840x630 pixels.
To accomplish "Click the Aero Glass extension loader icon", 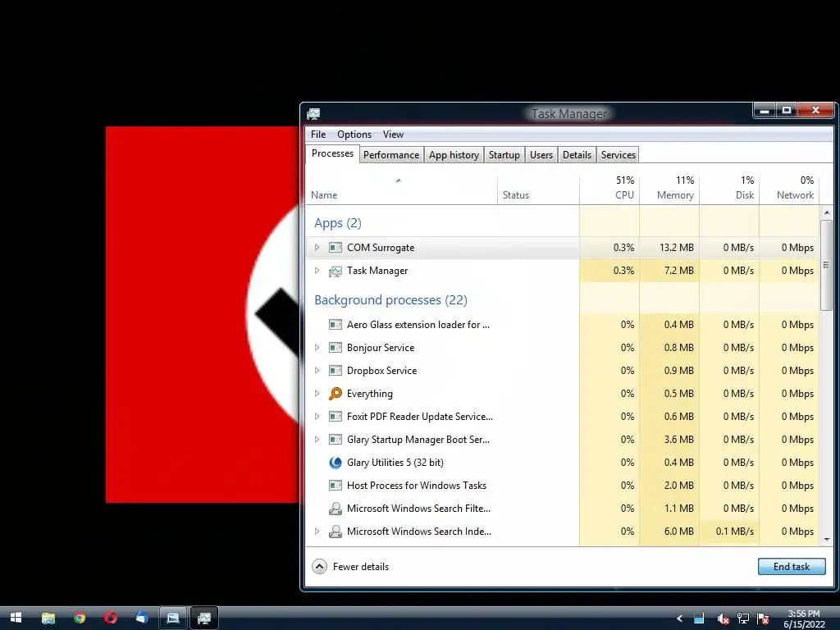I will [x=336, y=325].
